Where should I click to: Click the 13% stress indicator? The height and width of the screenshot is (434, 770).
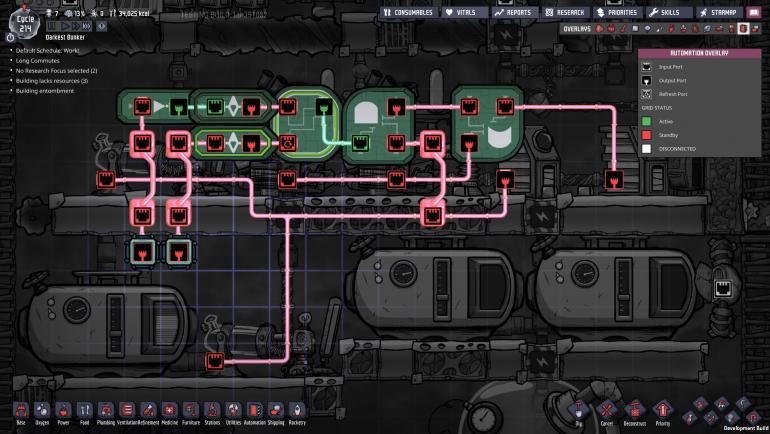point(76,13)
